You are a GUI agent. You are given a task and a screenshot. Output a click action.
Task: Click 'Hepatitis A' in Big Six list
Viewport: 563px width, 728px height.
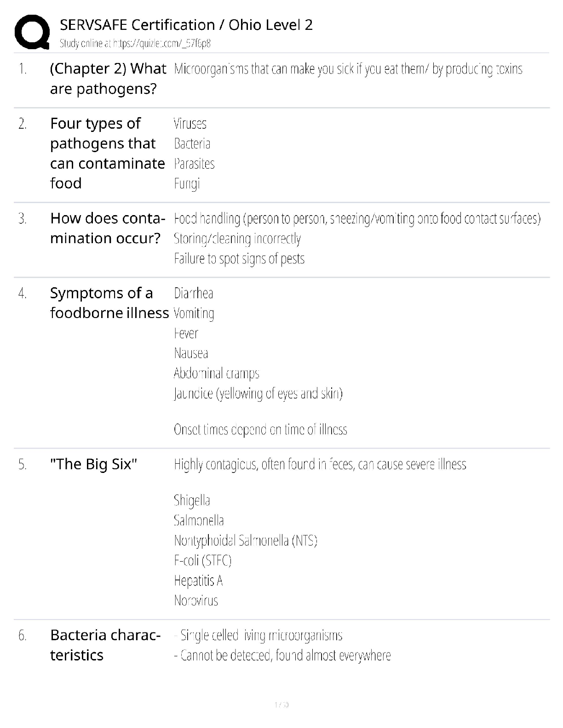pyautogui.click(x=198, y=580)
